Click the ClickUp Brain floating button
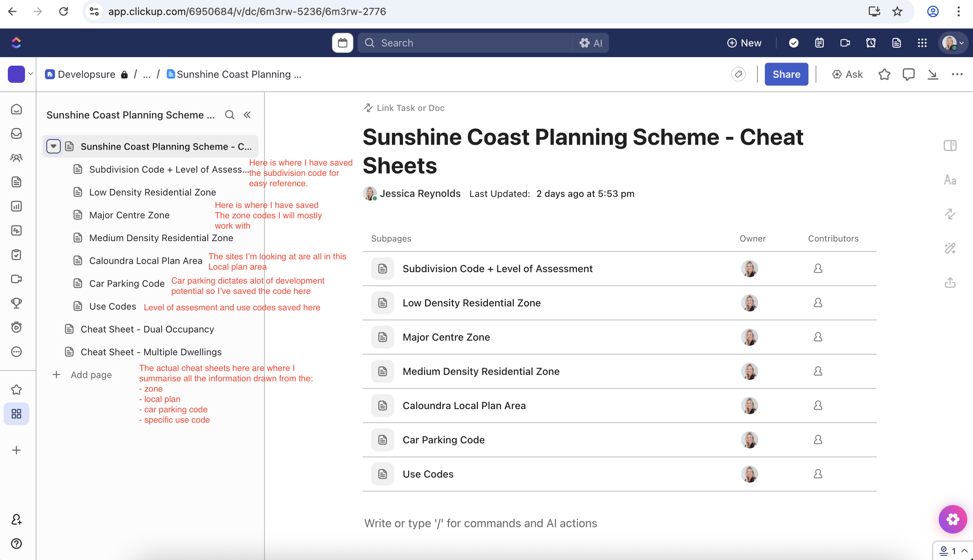 952,519
